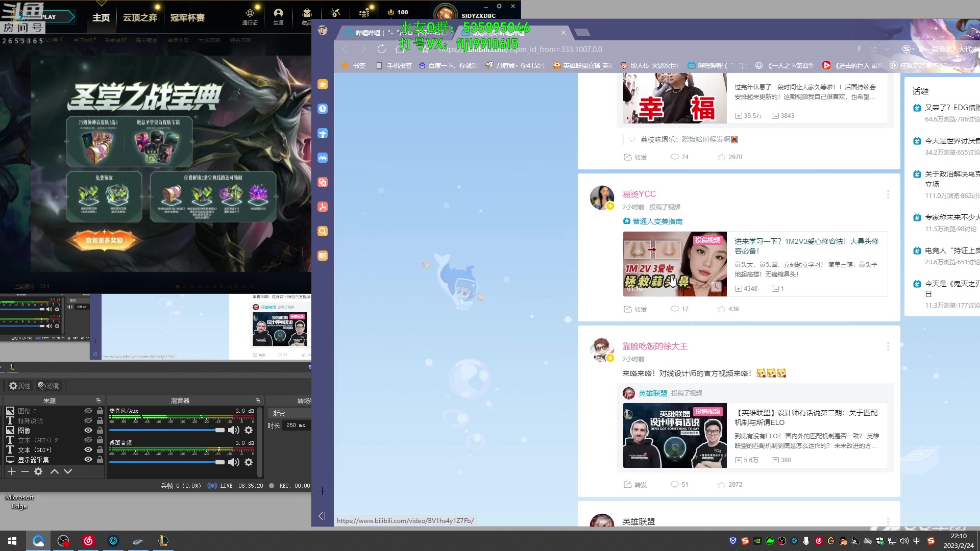Screen dimensions: 980x551
Task: Open 冠军杯赛 tab in League client
Action: click(x=187, y=17)
